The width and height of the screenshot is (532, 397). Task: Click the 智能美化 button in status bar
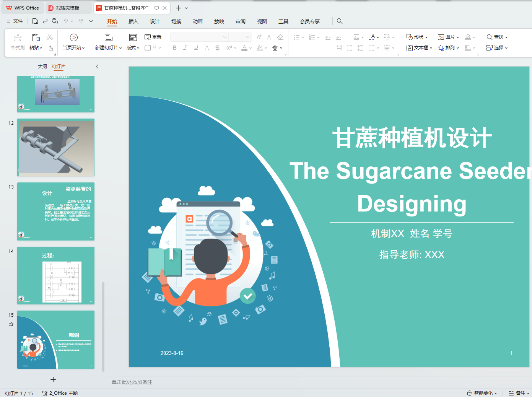482,393
